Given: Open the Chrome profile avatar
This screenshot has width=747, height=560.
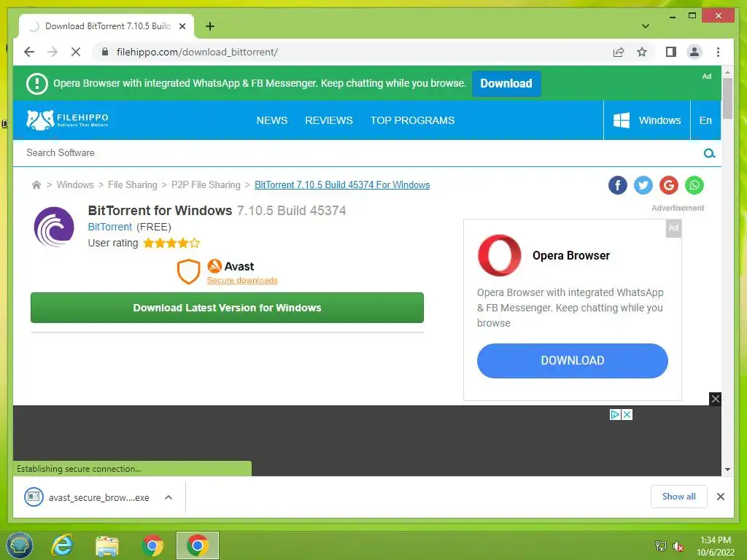Looking at the screenshot, I should click(x=694, y=52).
